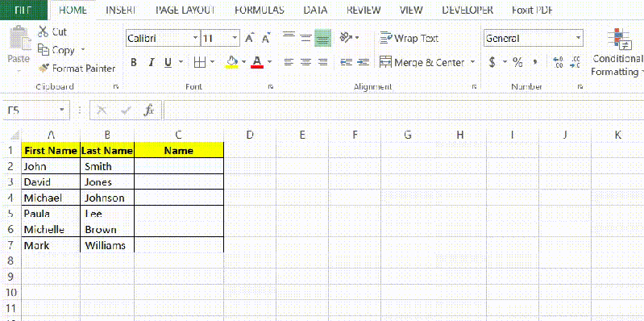The image size is (644, 321).
Task: Expand Merge & Center dropdown arrow
Action: click(x=472, y=62)
